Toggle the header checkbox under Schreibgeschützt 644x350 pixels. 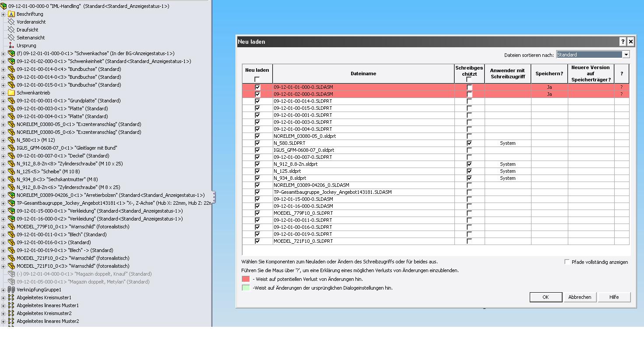coord(469,79)
